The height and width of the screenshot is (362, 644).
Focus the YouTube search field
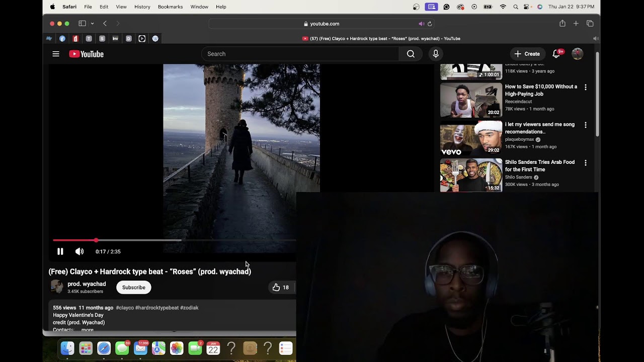pos(300,54)
